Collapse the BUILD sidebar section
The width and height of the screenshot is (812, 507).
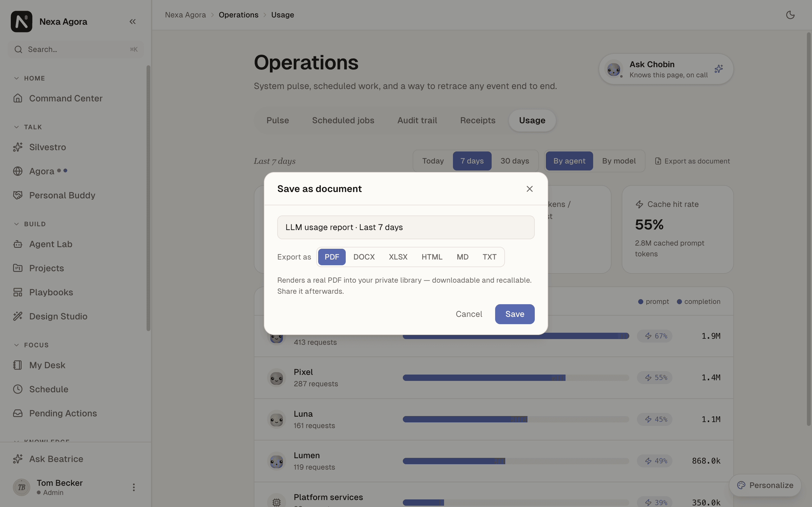(16, 224)
